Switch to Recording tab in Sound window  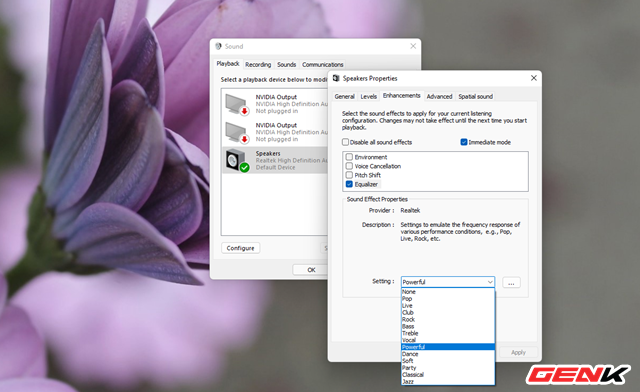258,65
